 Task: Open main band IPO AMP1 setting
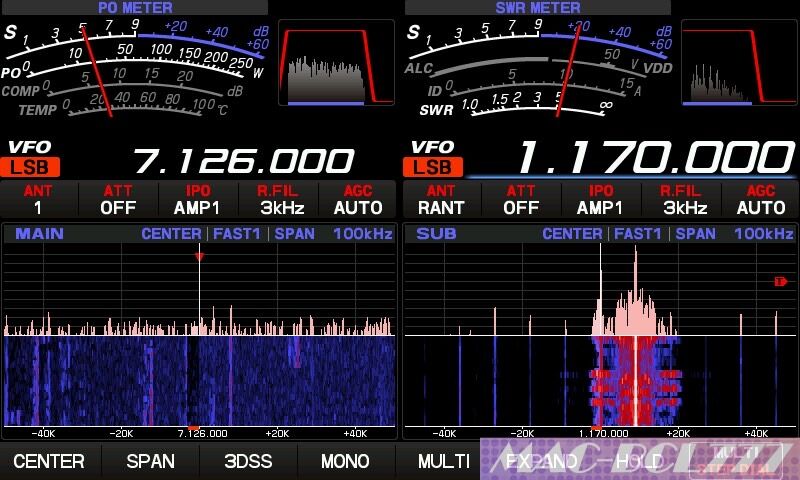tap(197, 199)
